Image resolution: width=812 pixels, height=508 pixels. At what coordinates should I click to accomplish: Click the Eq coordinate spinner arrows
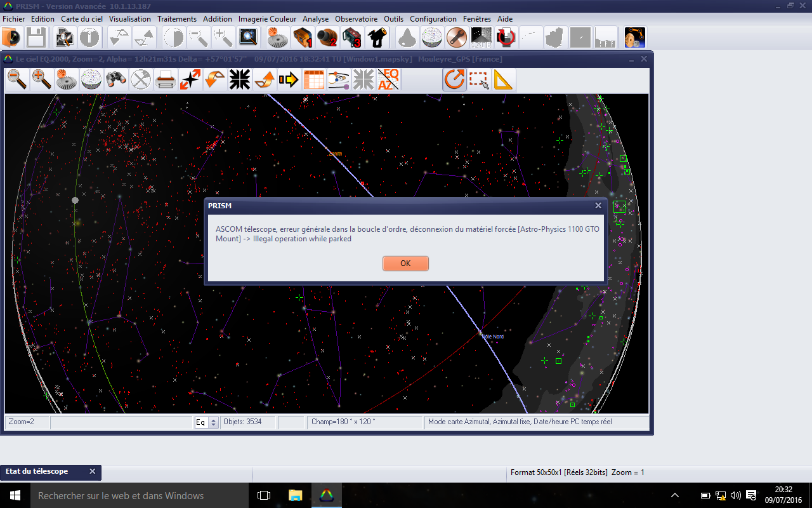214,422
